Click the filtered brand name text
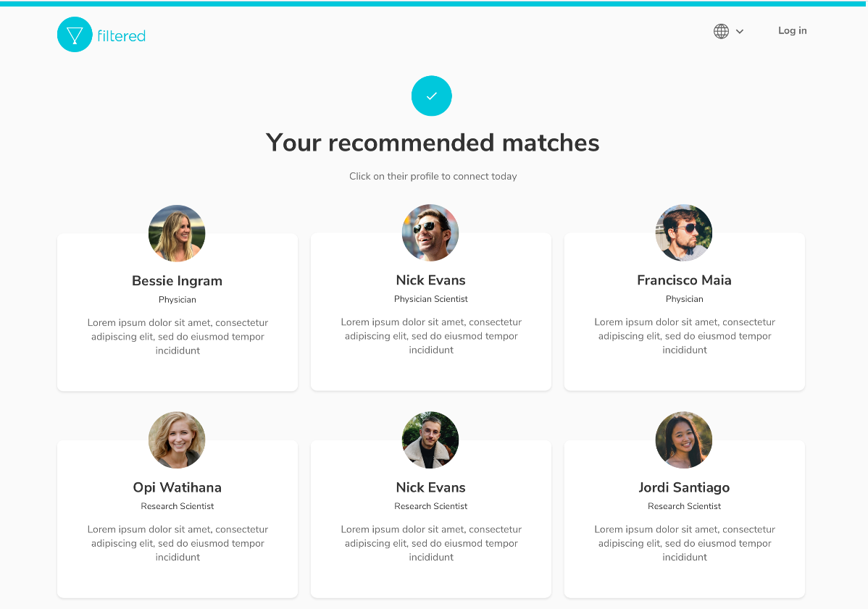The image size is (868, 609). [122, 35]
